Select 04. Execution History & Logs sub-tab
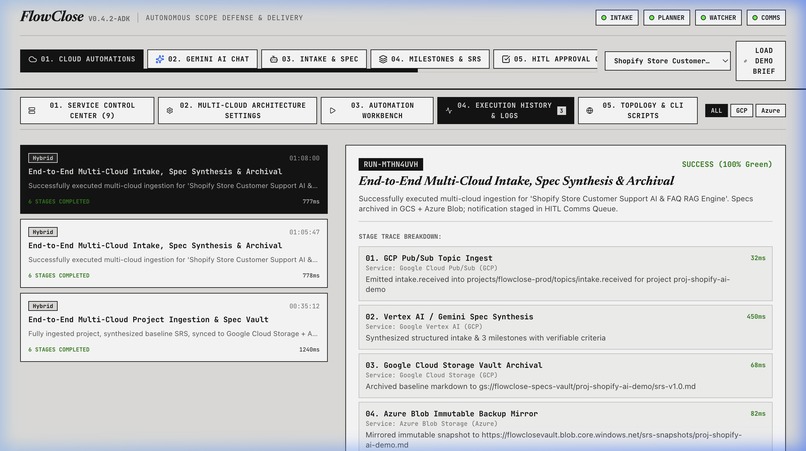The width and height of the screenshot is (806, 451). click(x=505, y=111)
